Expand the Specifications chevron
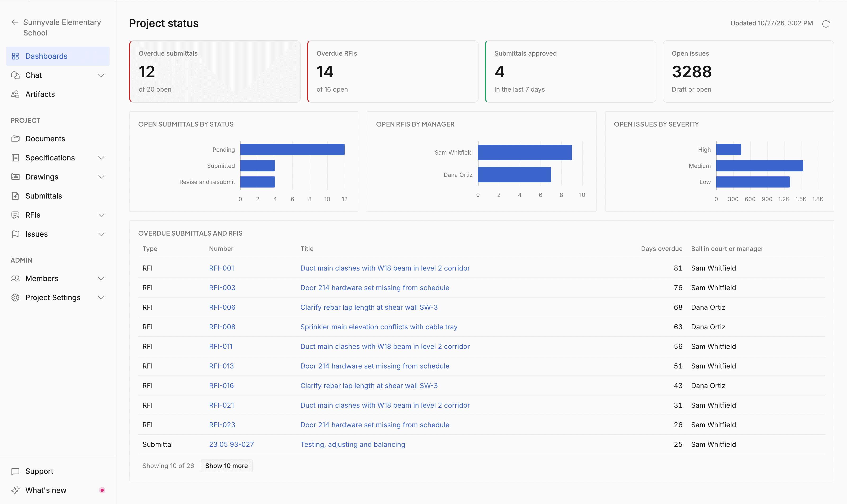 [x=101, y=158]
